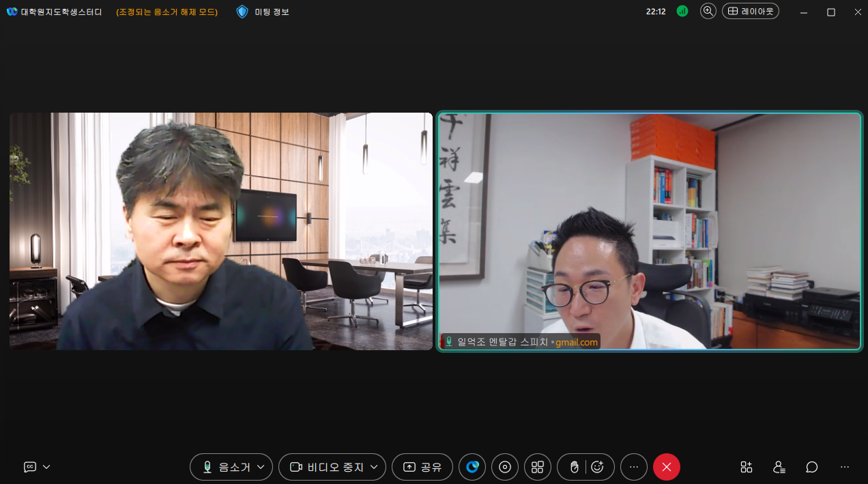Select the speaker's video tile with gmail.com label

(x=650, y=231)
